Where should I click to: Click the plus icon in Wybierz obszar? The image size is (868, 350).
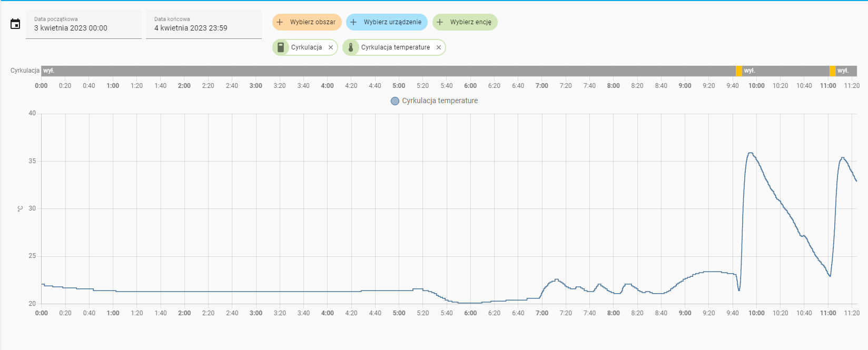point(280,22)
